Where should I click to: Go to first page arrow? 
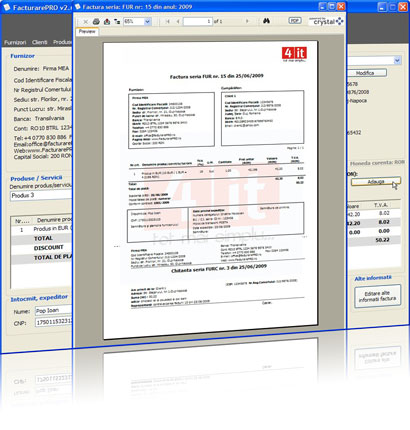click(x=168, y=21)
